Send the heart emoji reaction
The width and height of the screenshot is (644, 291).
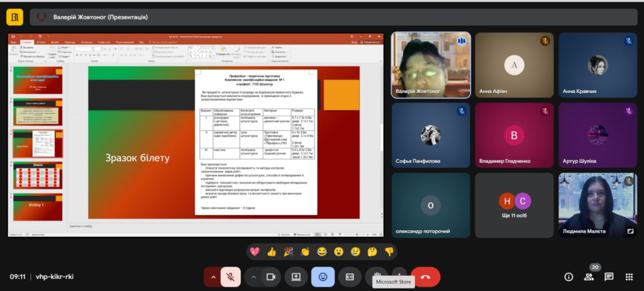(255, 251)
